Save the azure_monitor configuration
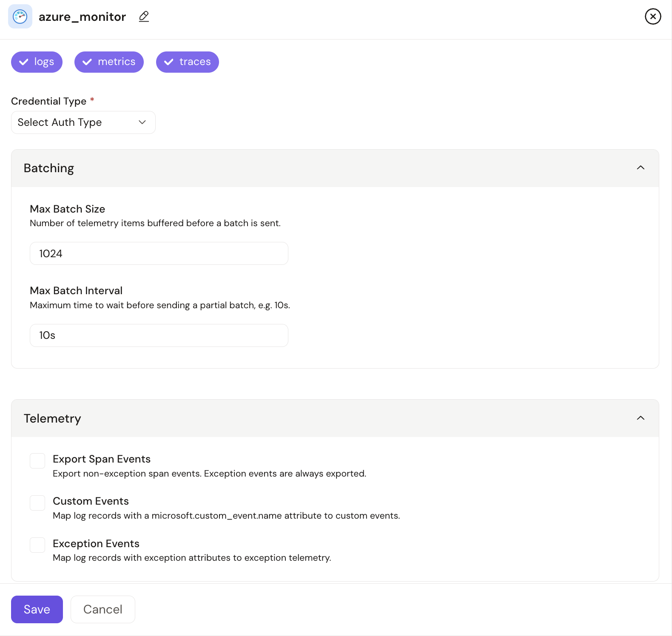Screen dimensions: 672x636 [37, 609]
